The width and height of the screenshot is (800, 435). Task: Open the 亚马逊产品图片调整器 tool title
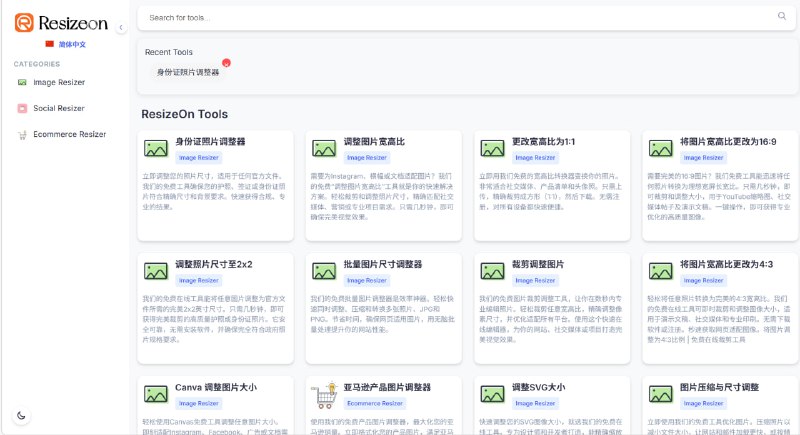pos(387,388)
